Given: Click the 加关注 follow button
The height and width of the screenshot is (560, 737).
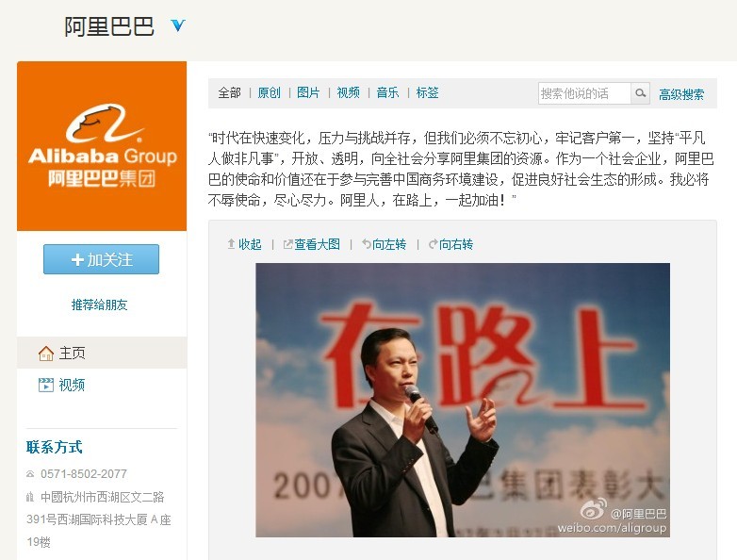Looking at the screenshot, I should click(101, 259).
